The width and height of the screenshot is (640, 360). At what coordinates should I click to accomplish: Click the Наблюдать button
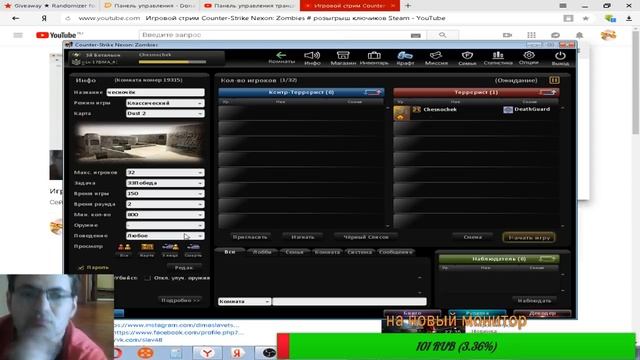pyautogui.click(x=534, y=300)
